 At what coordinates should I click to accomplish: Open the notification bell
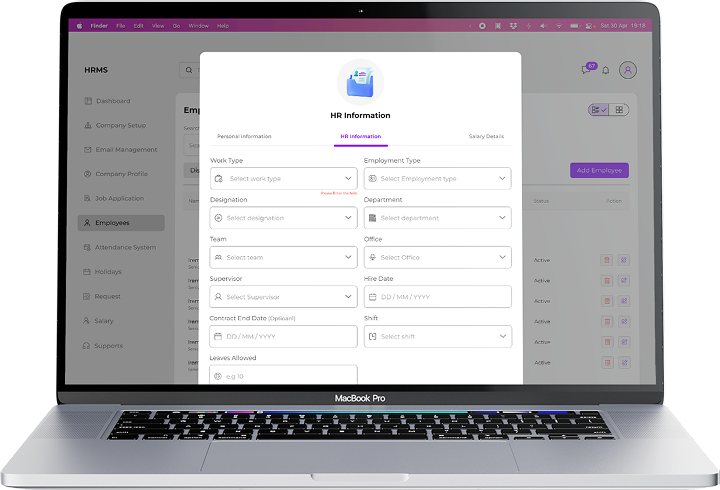605,70
